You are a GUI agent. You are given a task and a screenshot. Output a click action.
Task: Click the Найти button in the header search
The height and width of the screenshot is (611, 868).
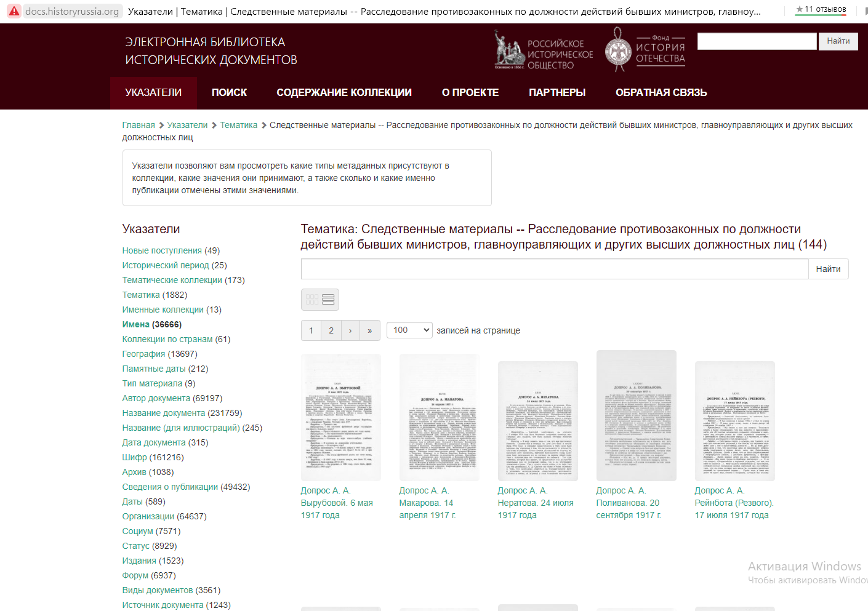838,41
